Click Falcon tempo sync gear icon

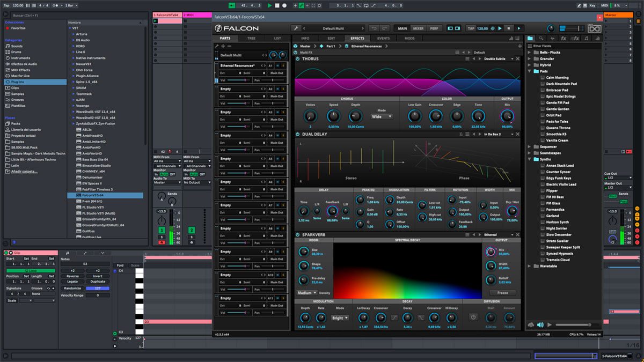[x=493, y=28]
